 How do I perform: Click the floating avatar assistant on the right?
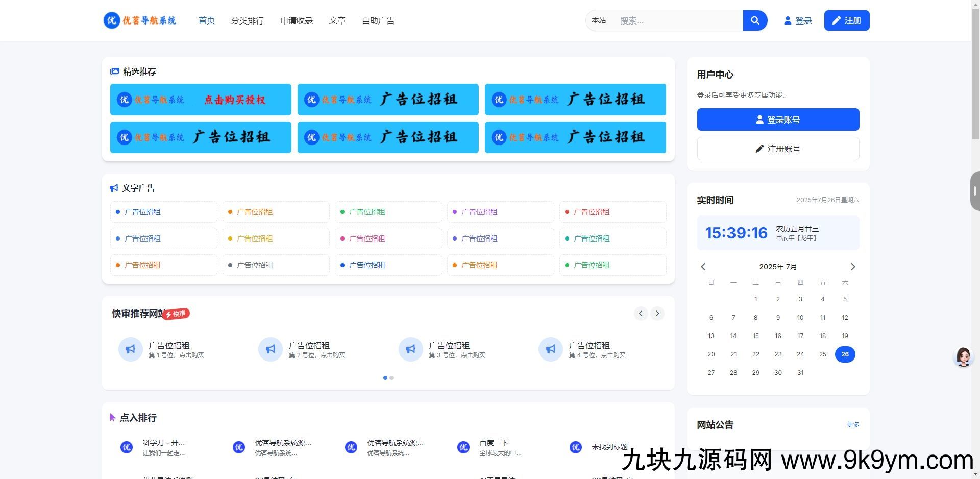964,357
